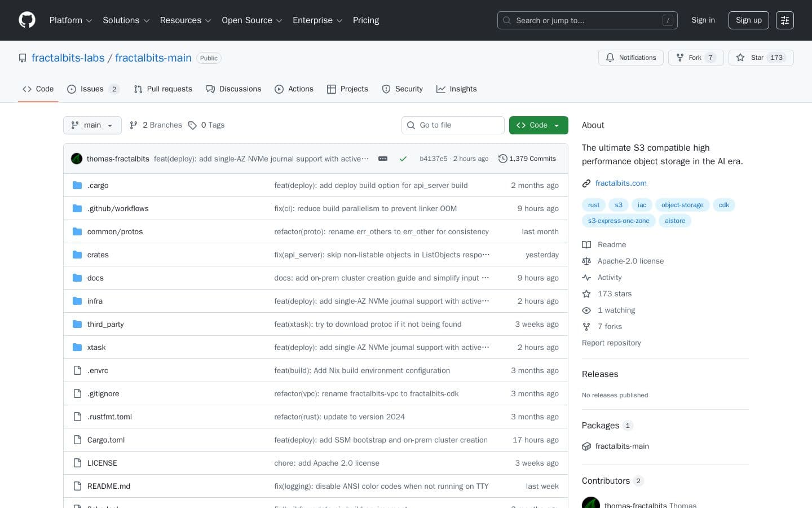The width and height of the screenshot is (812, 508).
Task: Click the eye icon beside 1 watching
Action: (586, 310)
